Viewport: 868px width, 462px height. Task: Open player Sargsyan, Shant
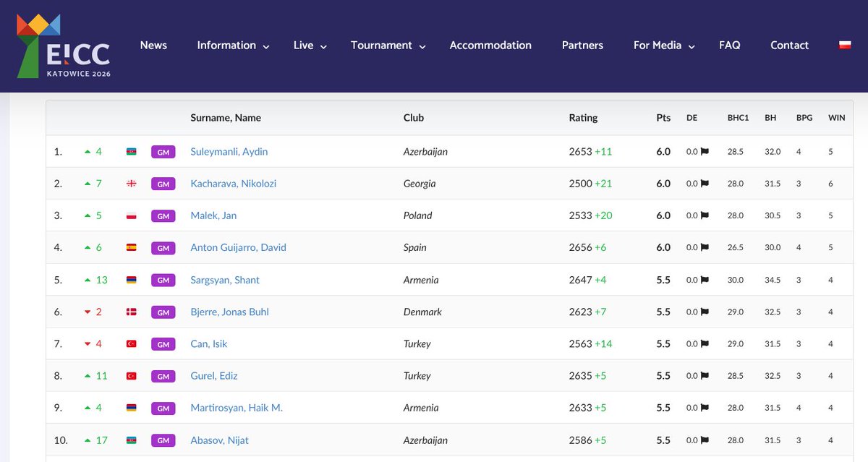225,280
